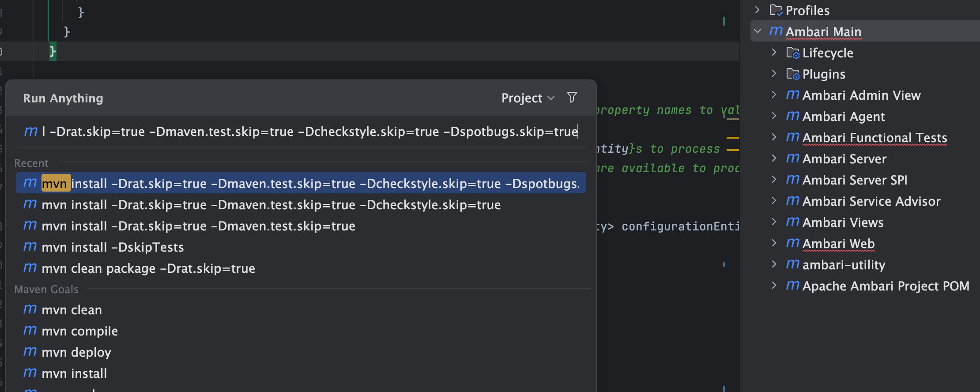Click Maven icon of 'mvn clean package' entry
The height and width of the screenshot is (392, 980).
30,268
